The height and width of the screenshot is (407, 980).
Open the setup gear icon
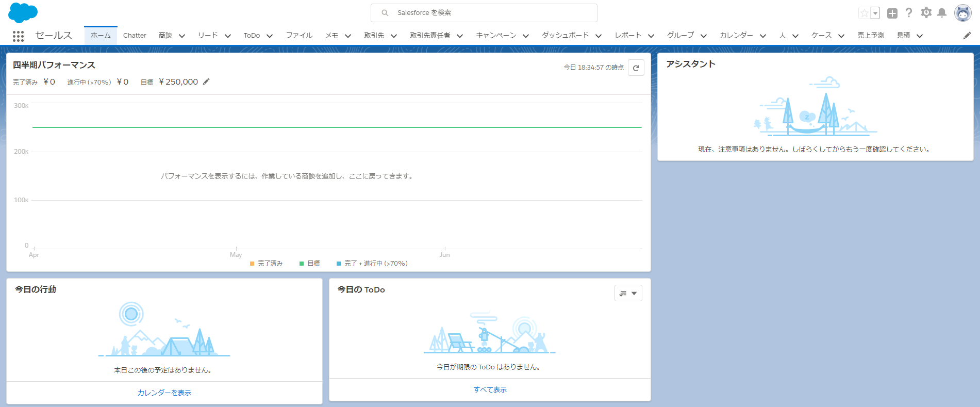click(926, 13)
